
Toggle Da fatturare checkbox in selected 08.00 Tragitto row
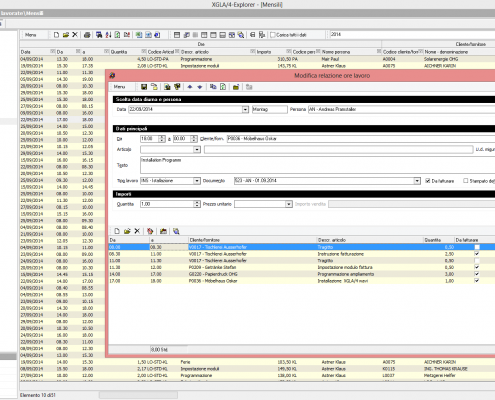pos(477,247)
